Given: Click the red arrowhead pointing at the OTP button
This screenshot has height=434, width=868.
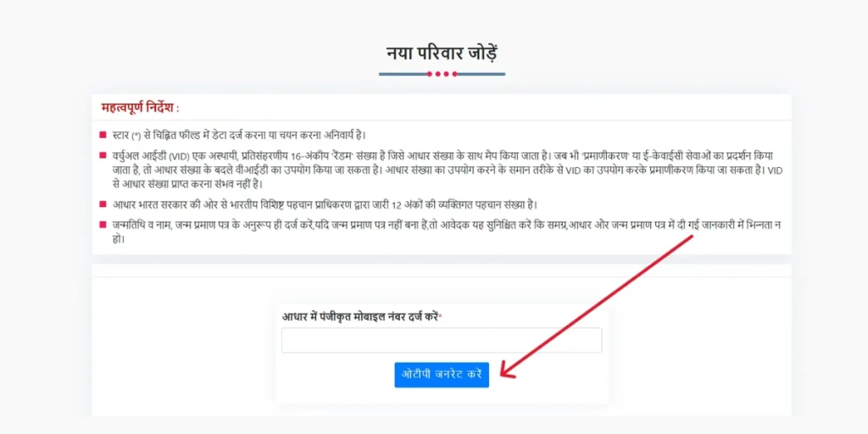Looking at the screenshot, I should [x=507, y=370].
